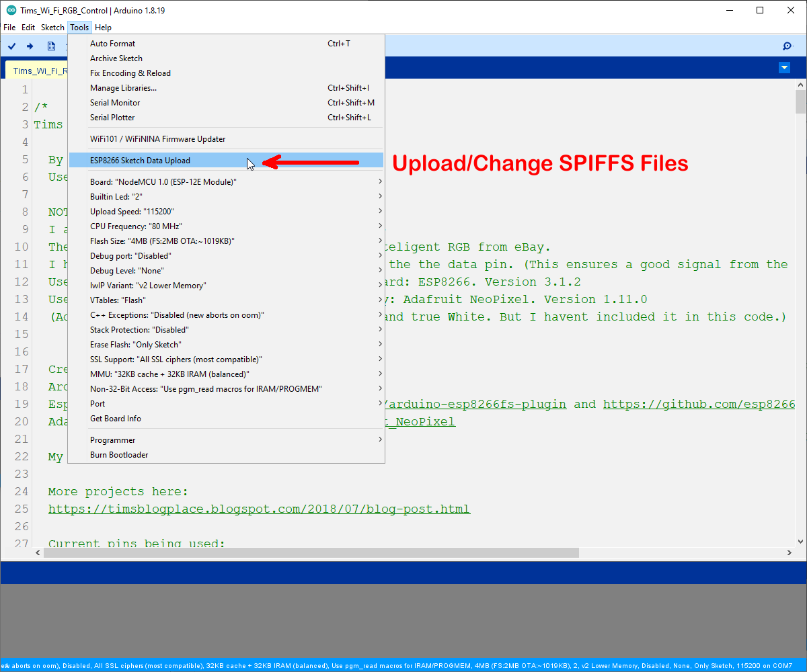Open the tab dropdown arrow button
The height and width of the screenshot is (672, 807).
tap(784, 67)
